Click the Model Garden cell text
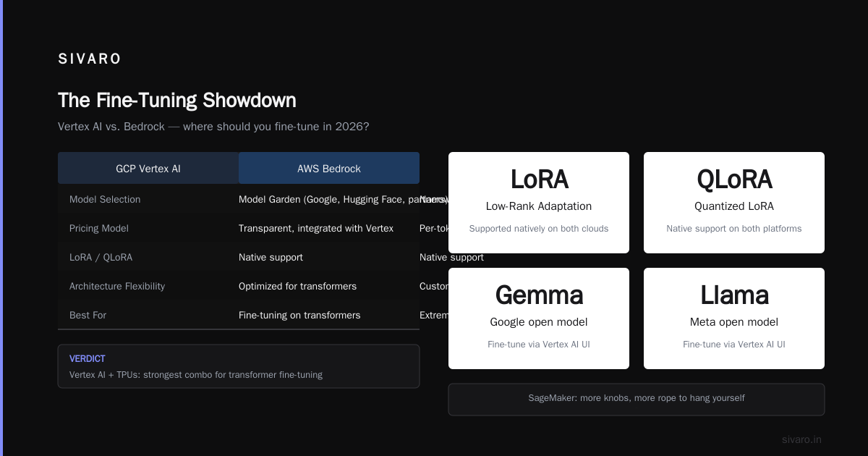Screen dimensions: 868x456 pos(344,199)
